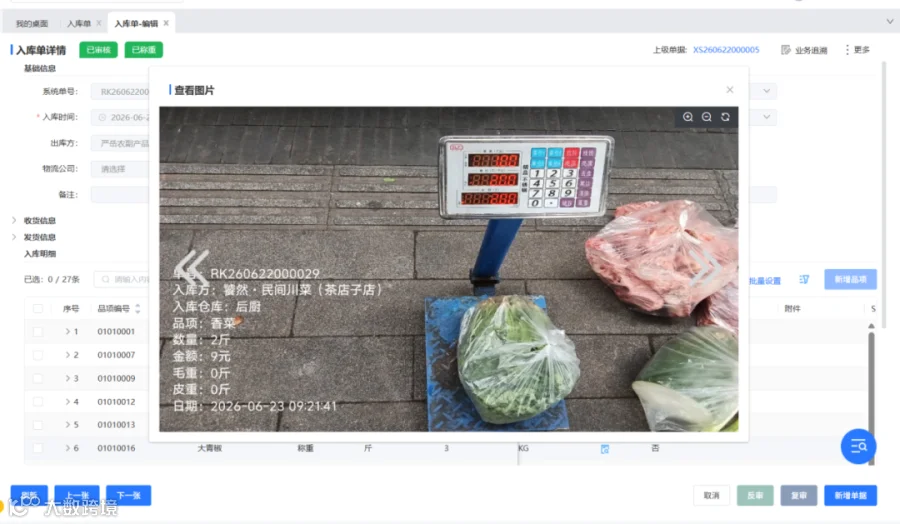Expand row 3 details arrow
The width and height of the screenshot is (900, 524).
[67, 378]
